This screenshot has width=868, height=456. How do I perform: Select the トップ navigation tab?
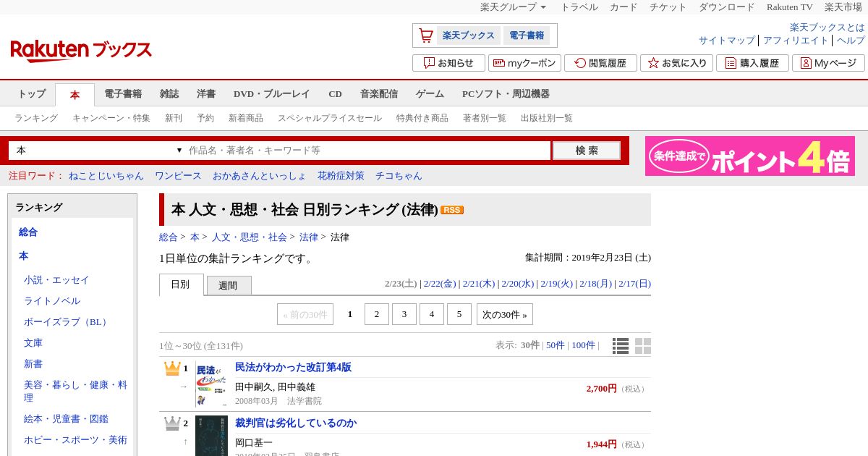[x=32, y=94]
